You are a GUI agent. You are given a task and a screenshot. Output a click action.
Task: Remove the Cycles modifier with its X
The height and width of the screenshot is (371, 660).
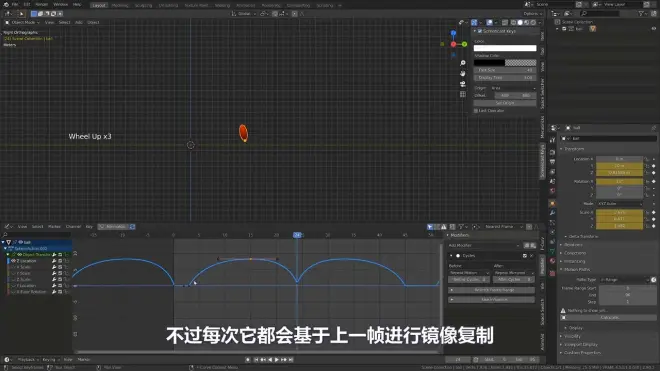click(x=531, y=256)
